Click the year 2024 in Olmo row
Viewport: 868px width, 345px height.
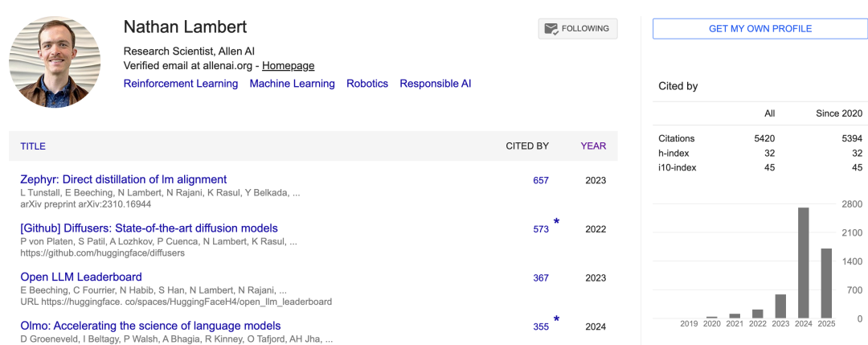click(x=596, y=327)
